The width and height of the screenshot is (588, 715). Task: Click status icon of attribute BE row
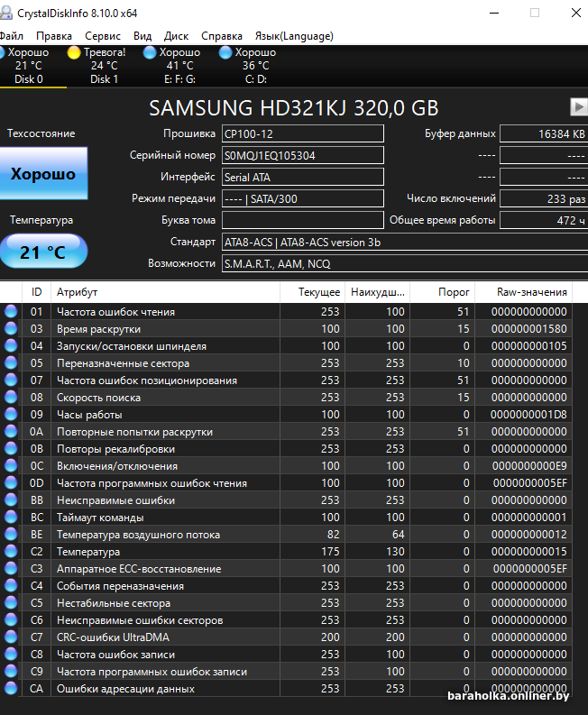pos(11,534)
